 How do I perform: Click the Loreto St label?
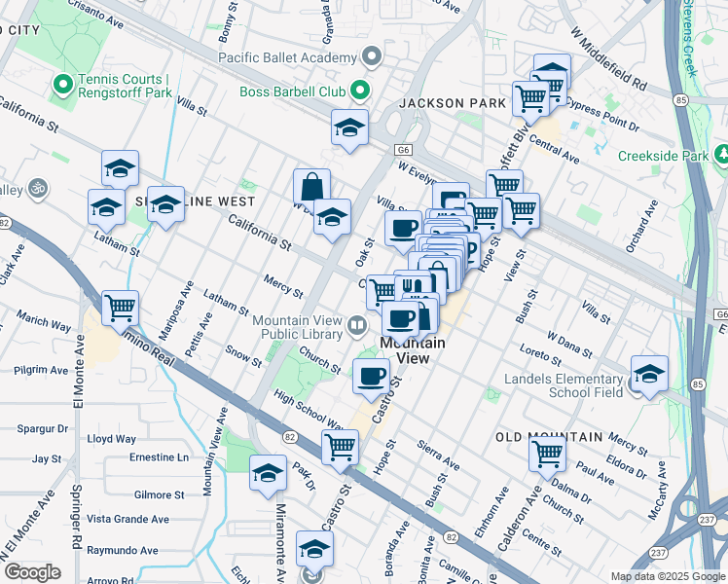540,354
